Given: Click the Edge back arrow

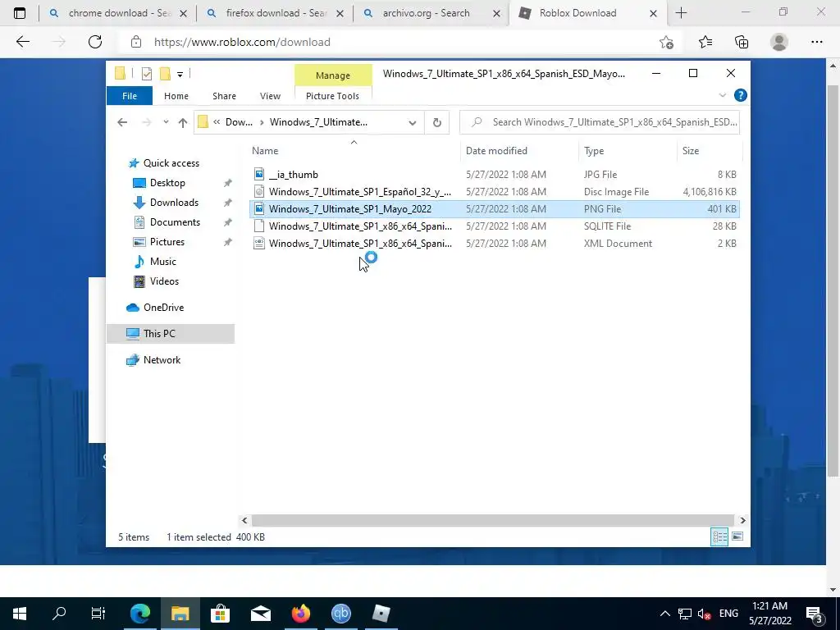Looking at the screenshot, I should 22,42.
